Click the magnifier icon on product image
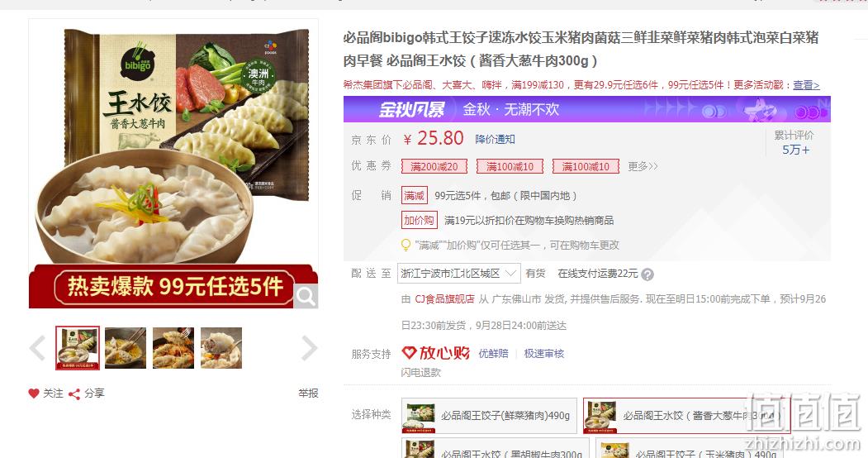The image size is (868, 458). point(306,296)
